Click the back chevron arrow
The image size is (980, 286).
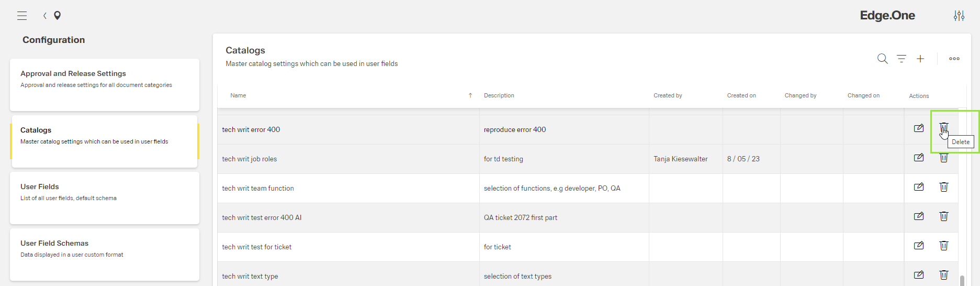tap(45, 16)
